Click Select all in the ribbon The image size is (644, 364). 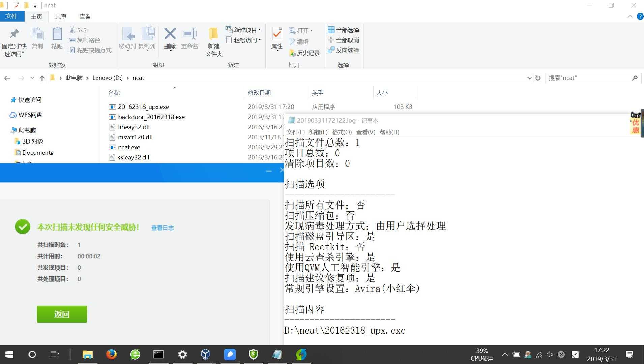[344, 30]
